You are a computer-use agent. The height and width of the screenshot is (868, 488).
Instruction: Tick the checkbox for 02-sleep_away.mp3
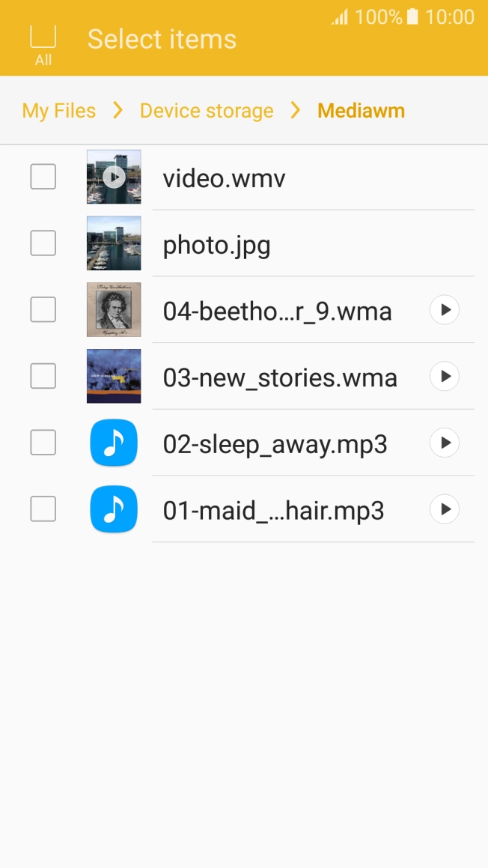click(43, 443)
